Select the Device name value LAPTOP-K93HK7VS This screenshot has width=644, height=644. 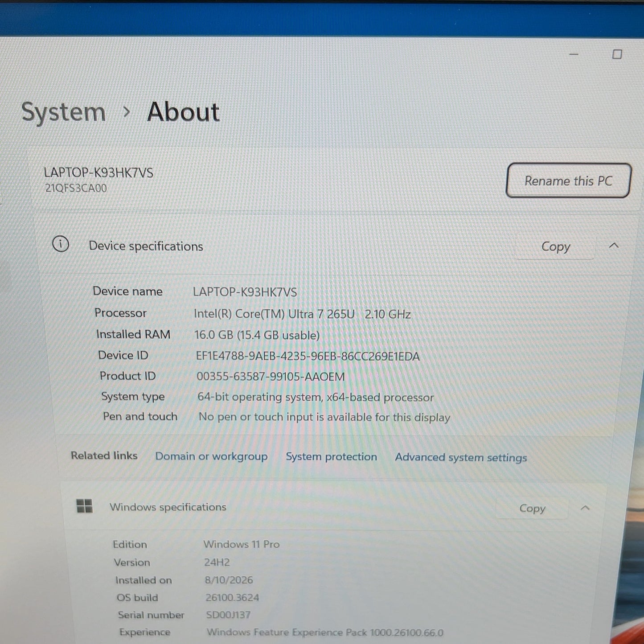coord(245,292)
